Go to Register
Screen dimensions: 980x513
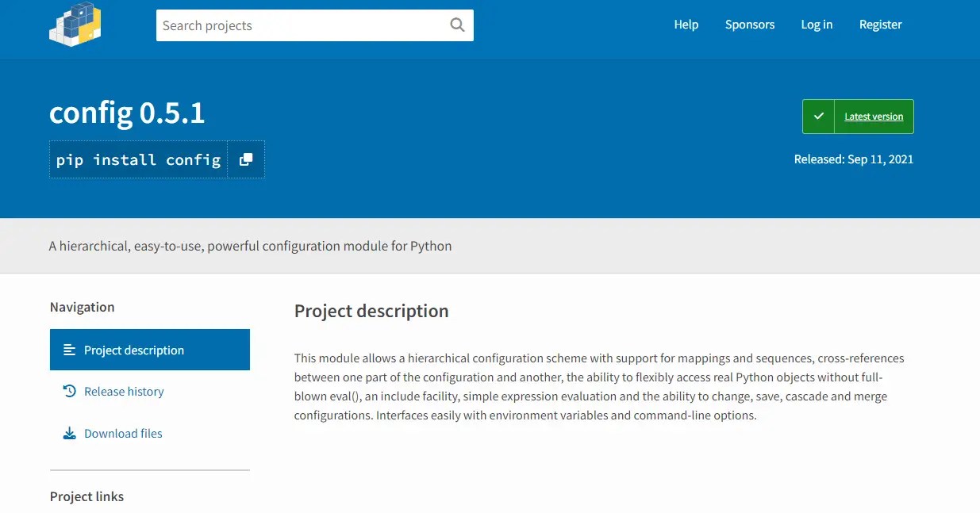(881, 25)
